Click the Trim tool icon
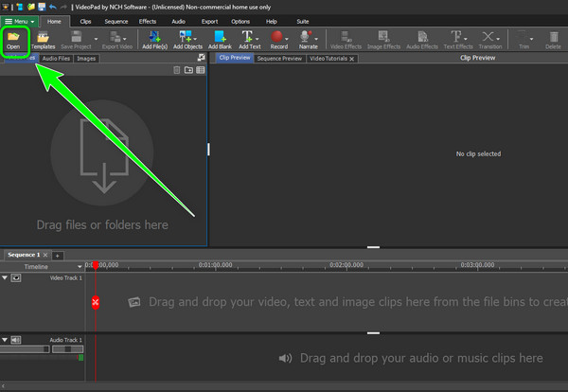 pos(522,37)
